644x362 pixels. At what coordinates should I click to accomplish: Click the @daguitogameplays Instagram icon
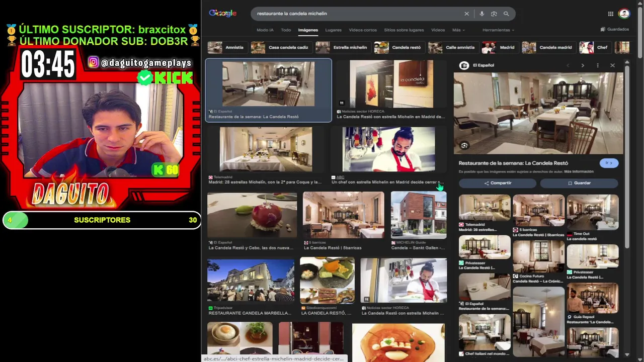click(93, 62)
